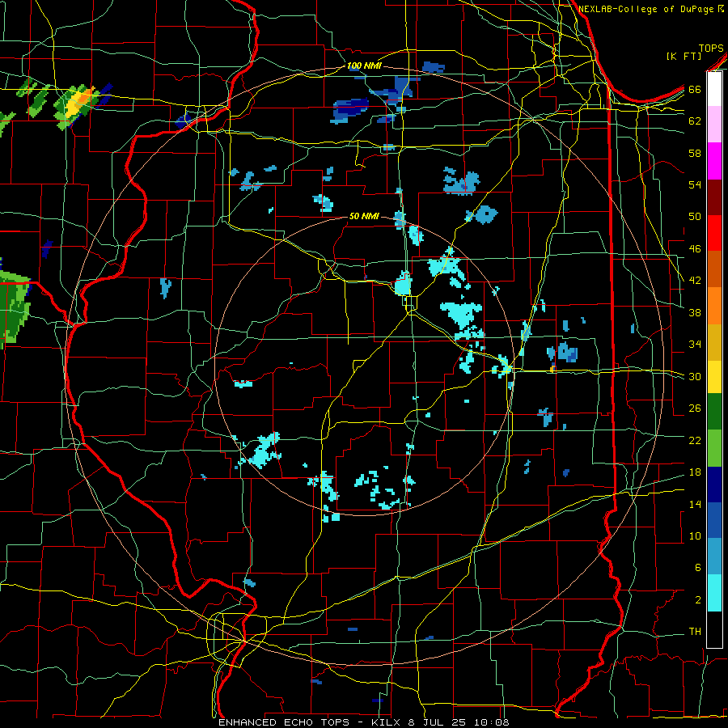The width and height of the screenshot is (728, 728).
Task: Click the "[K FT]" units label
Action: tap(684, 56)
